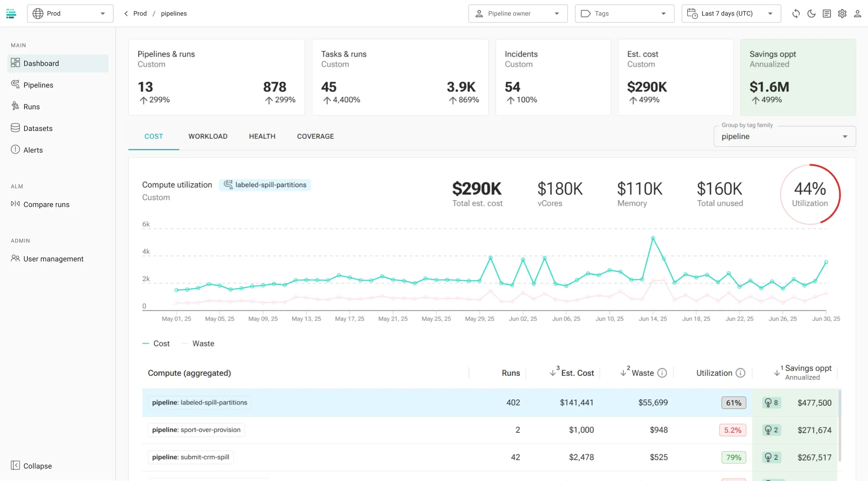The image size is (868, 481).
Task: Click the refresh icon in top bar
Action: (796, 14)
